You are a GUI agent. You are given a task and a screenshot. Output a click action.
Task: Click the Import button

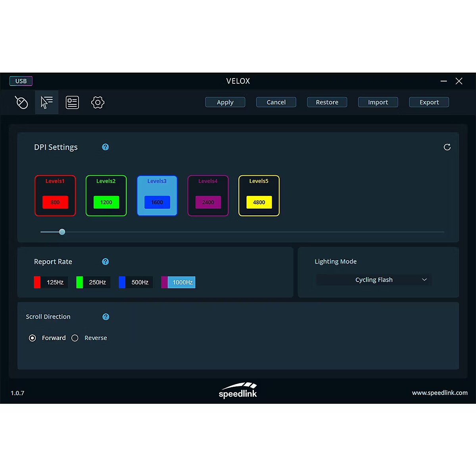(x=378, y=102)
